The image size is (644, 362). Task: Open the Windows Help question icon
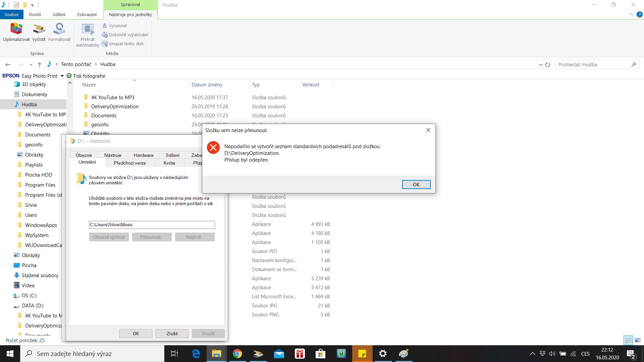[x=639, y=14]
